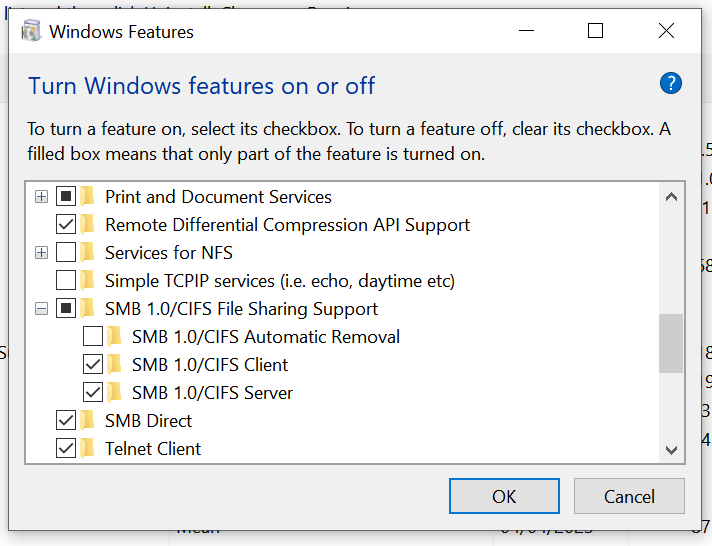Click the Windows Features title bar icon
The image size is (712, 546).
coord(31,31)
